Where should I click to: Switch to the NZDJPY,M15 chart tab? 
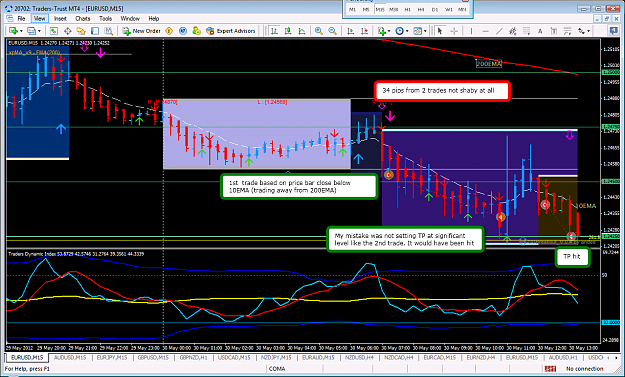click(276, 357)
